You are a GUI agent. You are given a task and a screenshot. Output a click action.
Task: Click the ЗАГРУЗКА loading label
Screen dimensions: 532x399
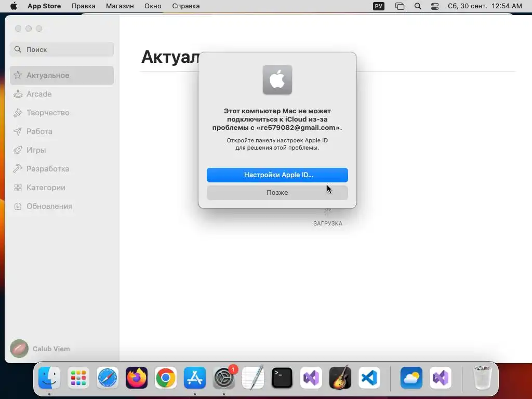coord(328,223)
